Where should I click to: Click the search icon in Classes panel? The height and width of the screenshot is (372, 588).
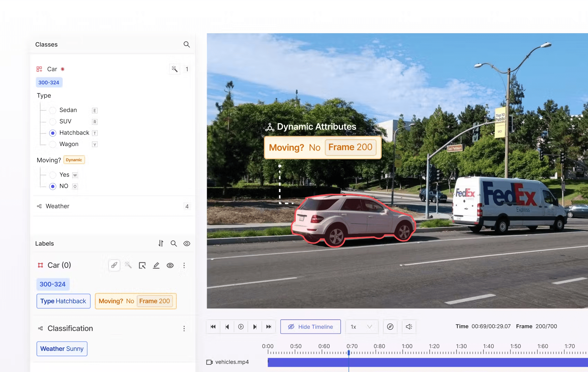(187, 44)
